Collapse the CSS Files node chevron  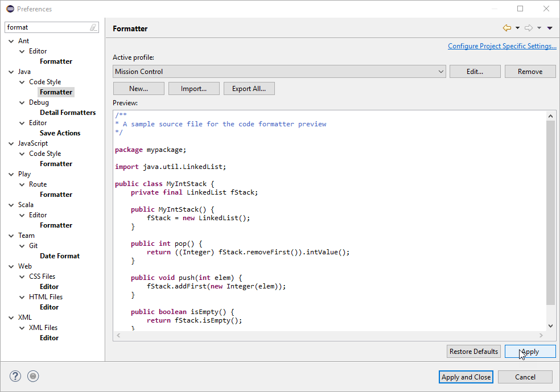coord(22,277)
